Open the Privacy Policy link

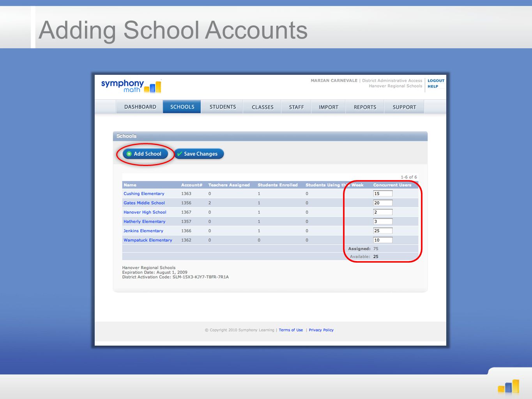coord(321,330)
